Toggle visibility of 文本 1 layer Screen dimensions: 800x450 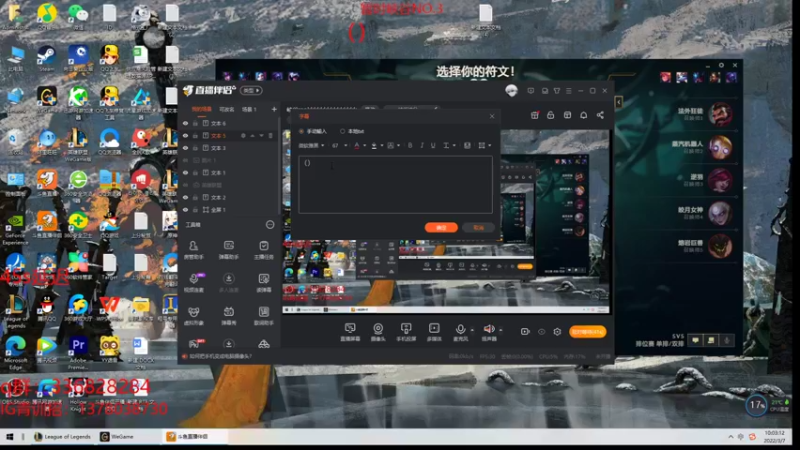click(x=185, y=172)
